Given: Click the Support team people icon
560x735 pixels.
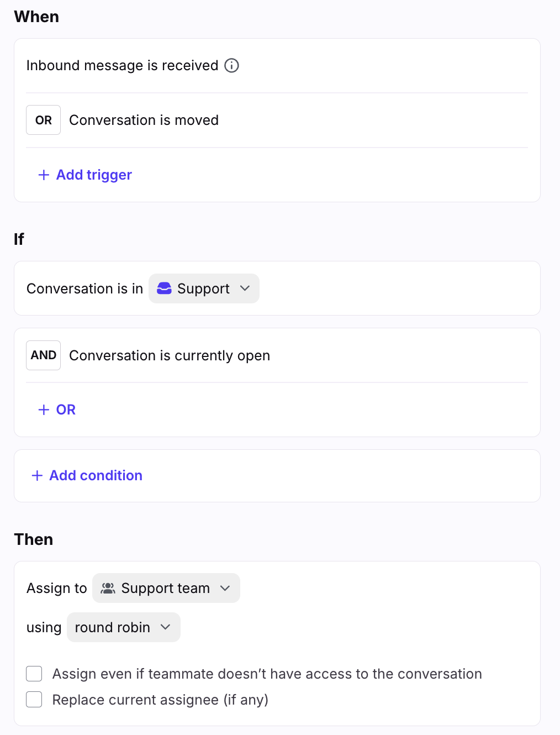Looking at the screenshot, I should 108,589.
